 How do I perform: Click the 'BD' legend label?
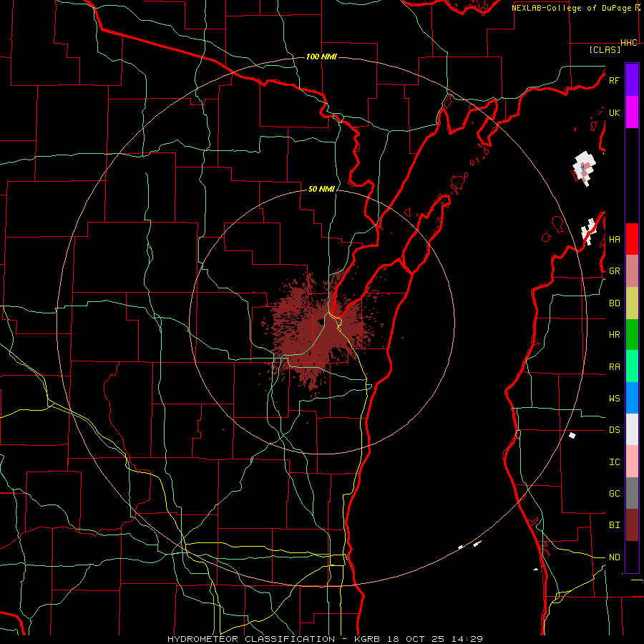614,303
